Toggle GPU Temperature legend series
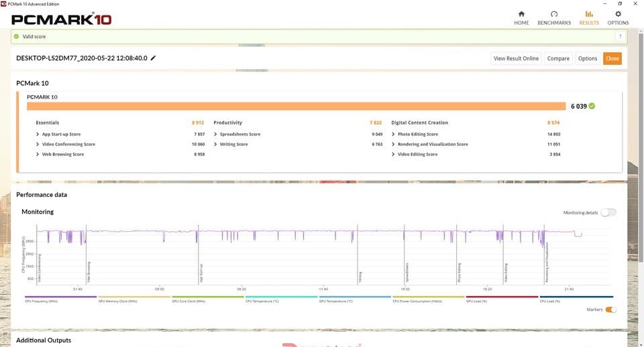 click(355, 299)
